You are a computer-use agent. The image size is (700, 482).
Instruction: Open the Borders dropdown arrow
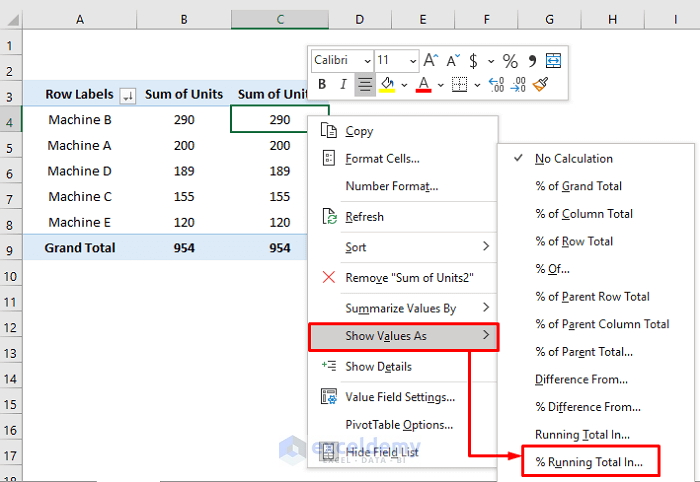click(477, 85)
